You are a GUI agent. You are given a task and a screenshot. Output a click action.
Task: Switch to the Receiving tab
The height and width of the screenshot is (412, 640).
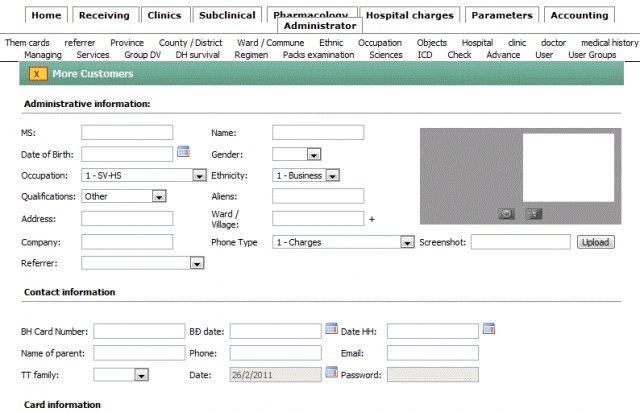[104, 15]
